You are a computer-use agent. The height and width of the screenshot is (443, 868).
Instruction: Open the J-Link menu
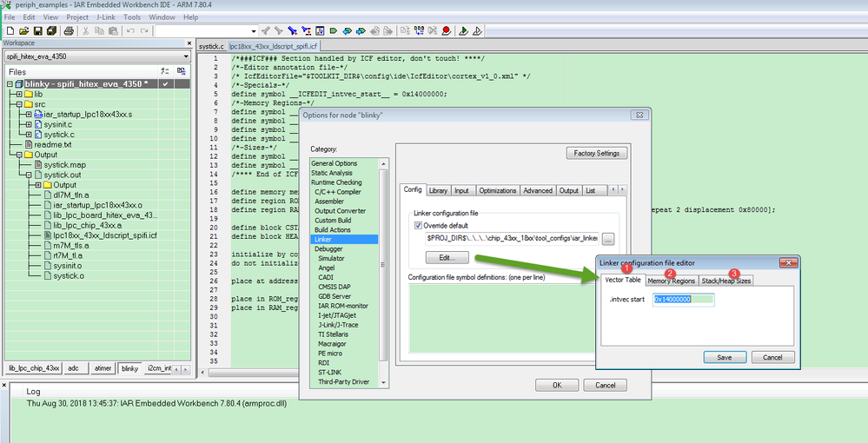pos(106,17)
